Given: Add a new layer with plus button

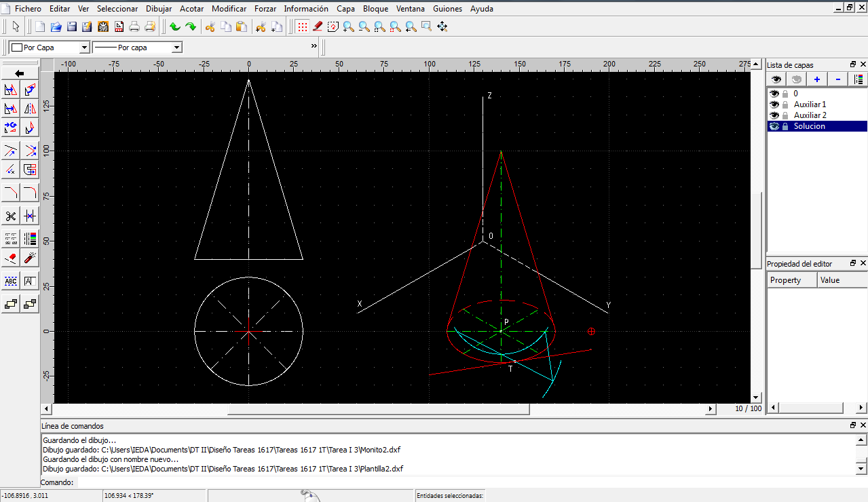Looking at the screenshot, I should (817, 79).
